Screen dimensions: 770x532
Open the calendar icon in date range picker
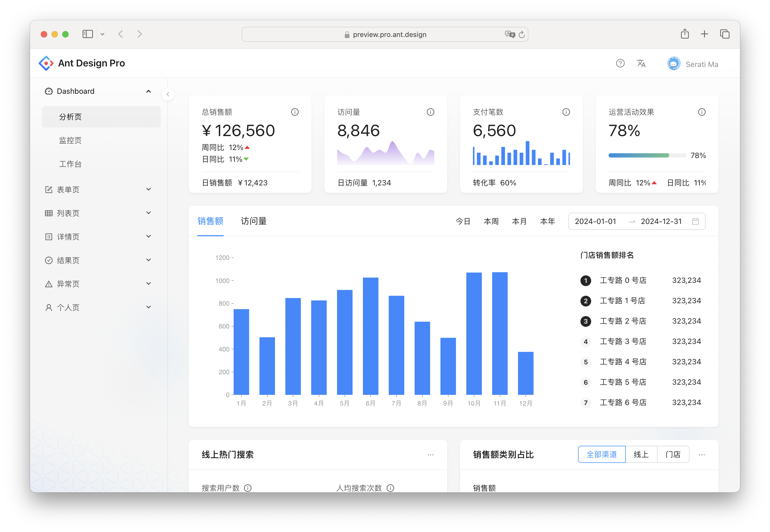coord(695,221)
